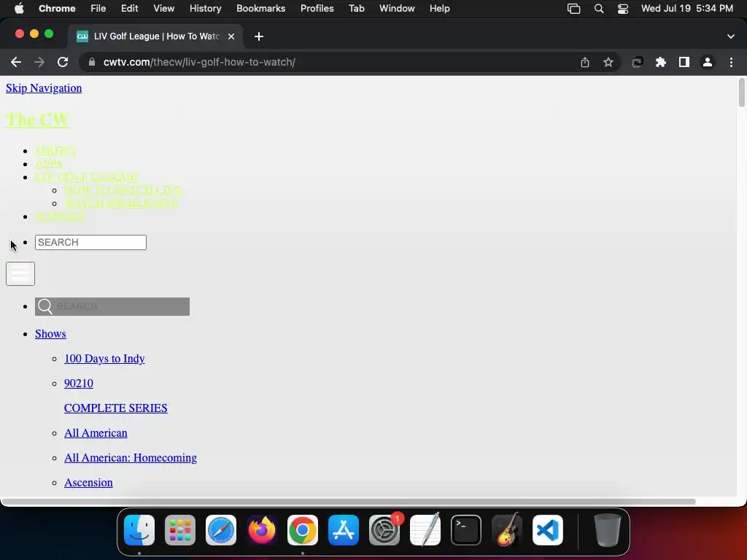Go forward with the forward arrow
747x560 pixels.
(39, 62)
